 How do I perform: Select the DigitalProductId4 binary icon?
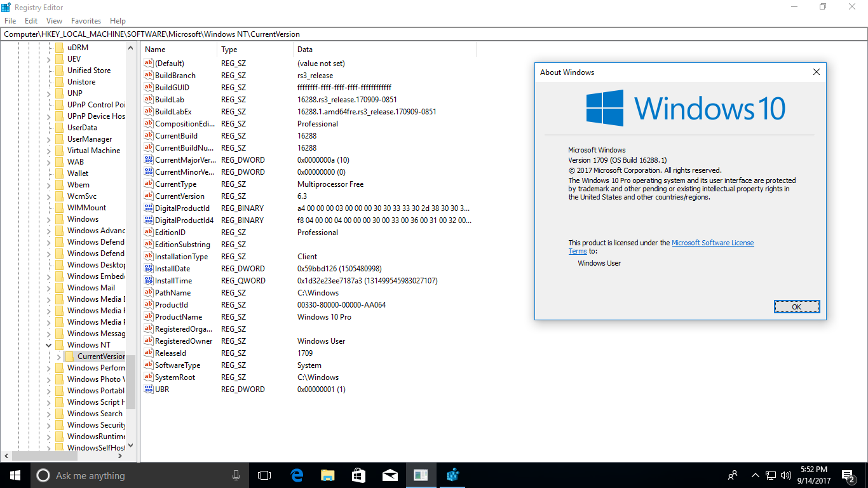click(149, 220)
